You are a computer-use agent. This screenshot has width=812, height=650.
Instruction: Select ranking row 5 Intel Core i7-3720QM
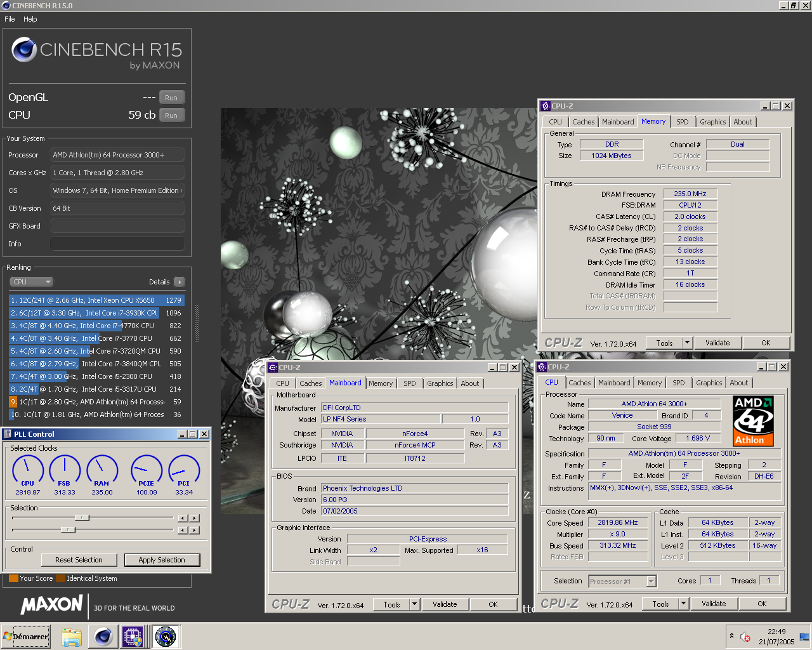96,351
